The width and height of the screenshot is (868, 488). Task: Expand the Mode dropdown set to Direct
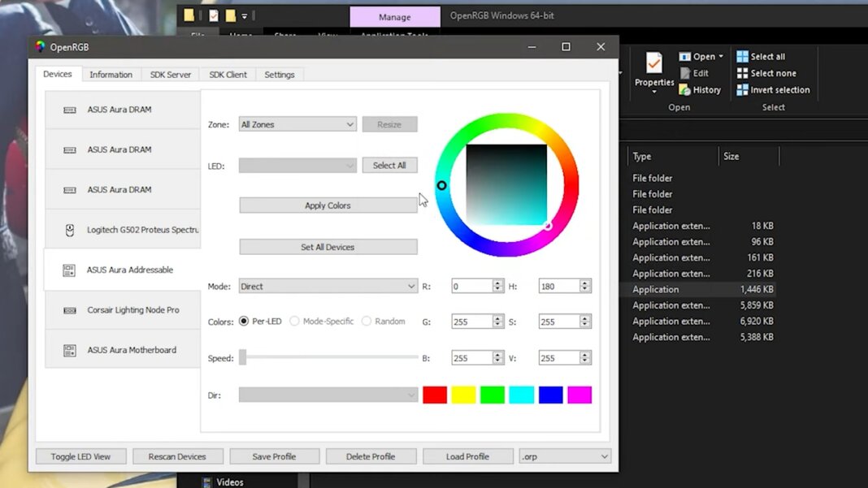[x=328, y=287]
